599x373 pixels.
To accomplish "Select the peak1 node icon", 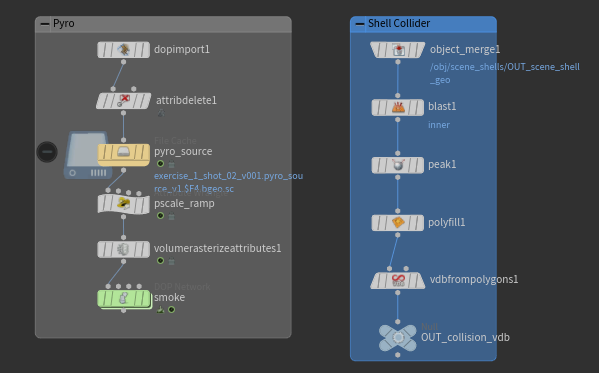I will [x=398, y=165].
